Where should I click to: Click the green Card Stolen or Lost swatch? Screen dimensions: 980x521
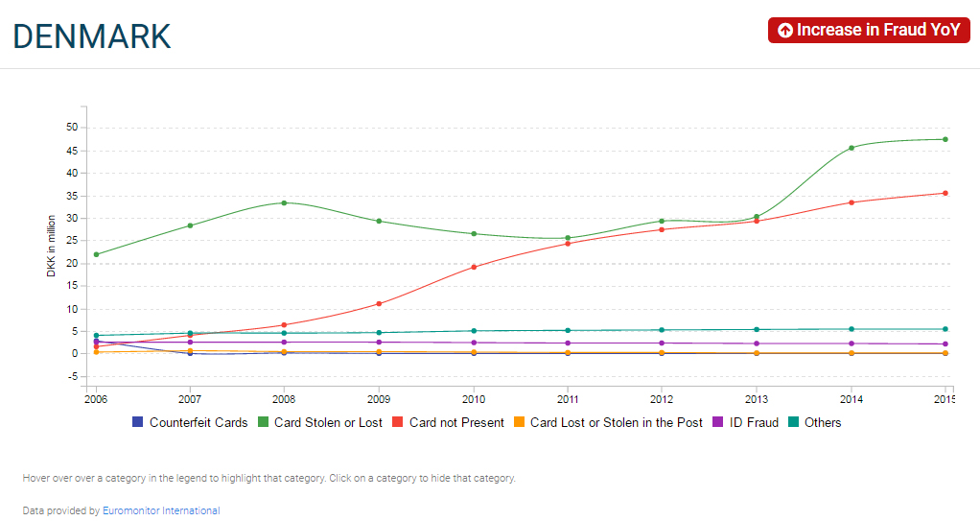tap(263, 422)
